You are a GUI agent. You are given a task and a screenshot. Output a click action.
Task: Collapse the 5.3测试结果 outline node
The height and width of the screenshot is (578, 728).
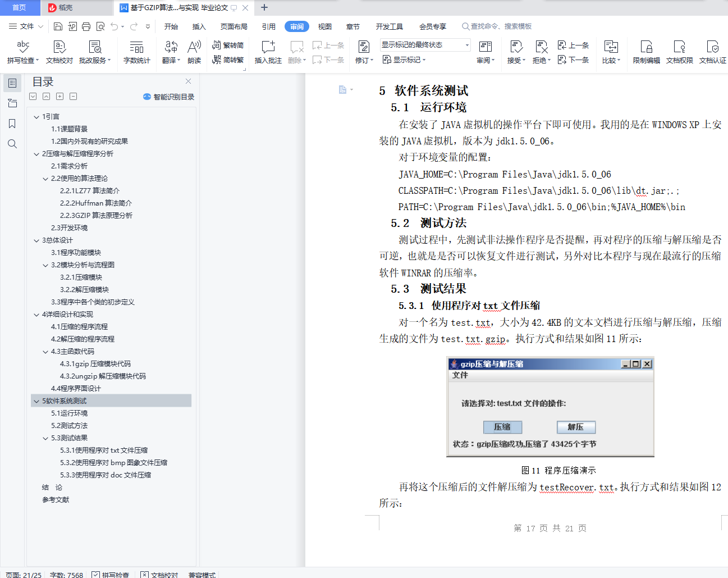45,438
